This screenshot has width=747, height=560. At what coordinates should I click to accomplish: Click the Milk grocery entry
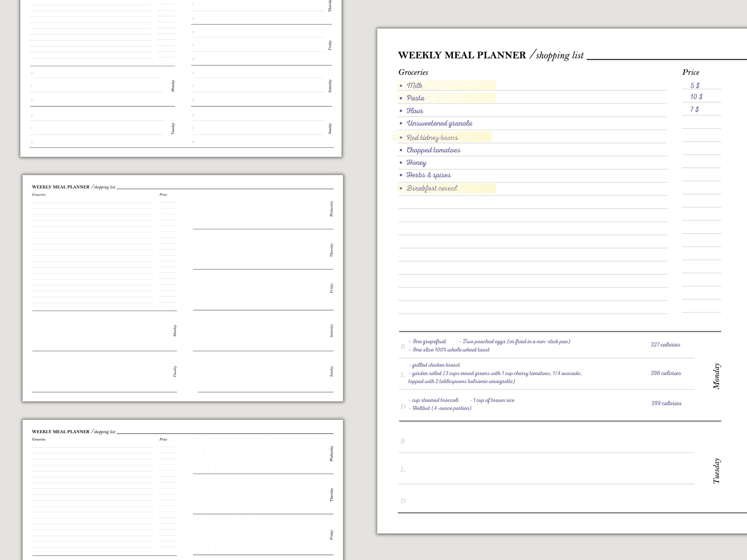pos(414,85)
